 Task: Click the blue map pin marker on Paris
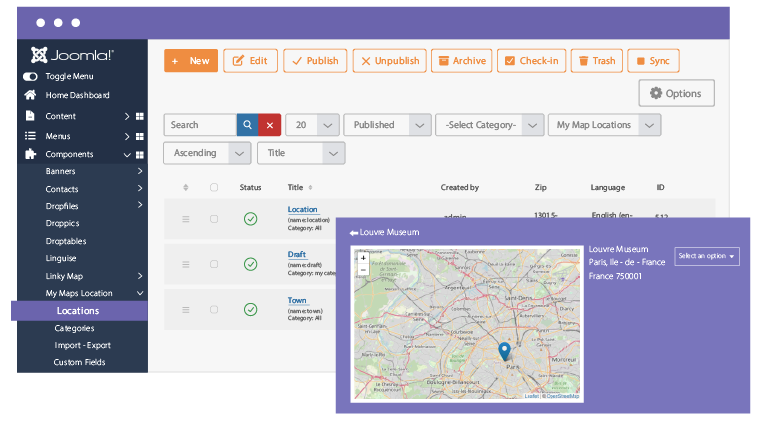[x=504, y=351]
